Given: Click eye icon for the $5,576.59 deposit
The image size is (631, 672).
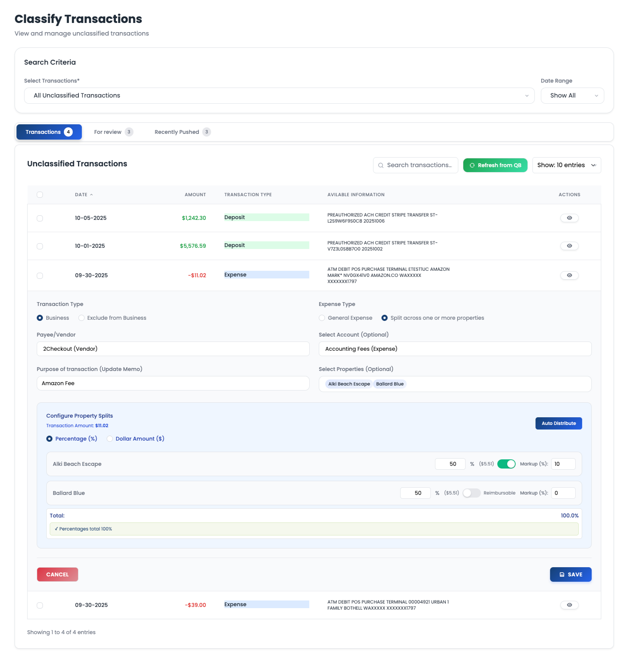Looking at the screenshot, I should [x=569, y=246].
